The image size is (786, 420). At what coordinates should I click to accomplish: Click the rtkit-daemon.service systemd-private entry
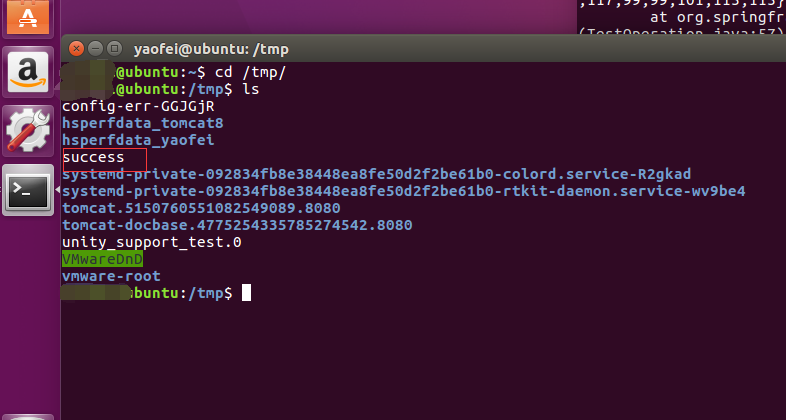coord(403,192)
